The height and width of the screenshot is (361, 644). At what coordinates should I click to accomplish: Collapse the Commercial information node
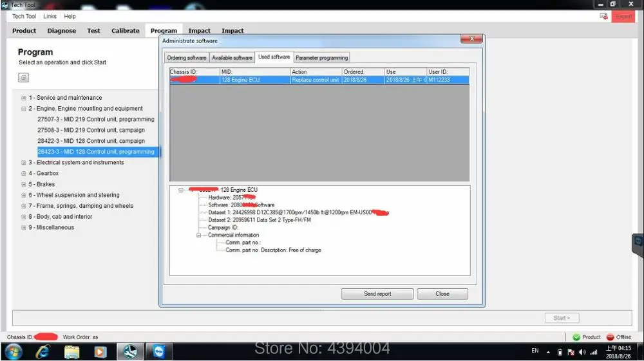click(x=198, y=235)
